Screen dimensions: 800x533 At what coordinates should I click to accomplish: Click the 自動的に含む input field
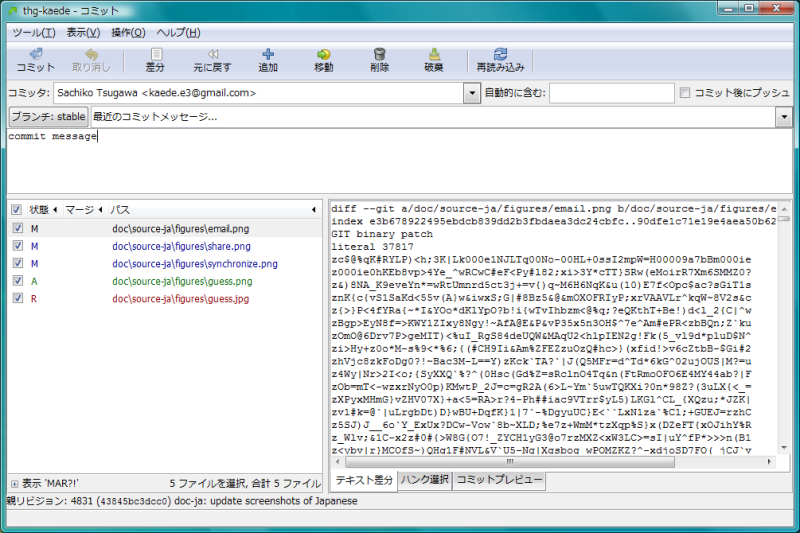(610, 93)
